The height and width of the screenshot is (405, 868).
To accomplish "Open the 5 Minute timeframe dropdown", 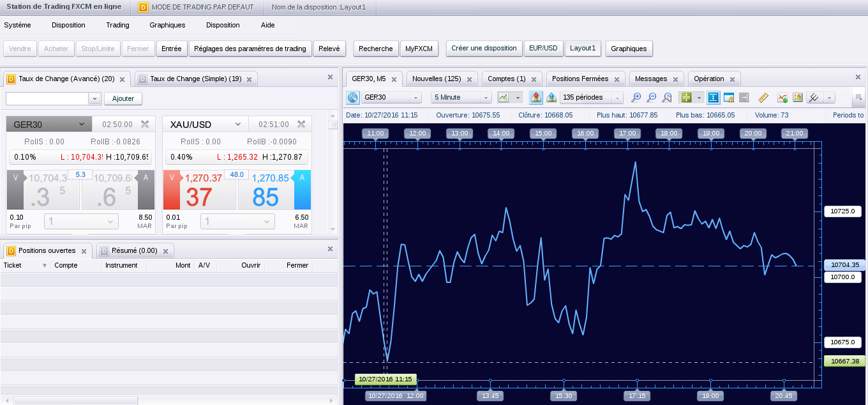I will 461,98.
